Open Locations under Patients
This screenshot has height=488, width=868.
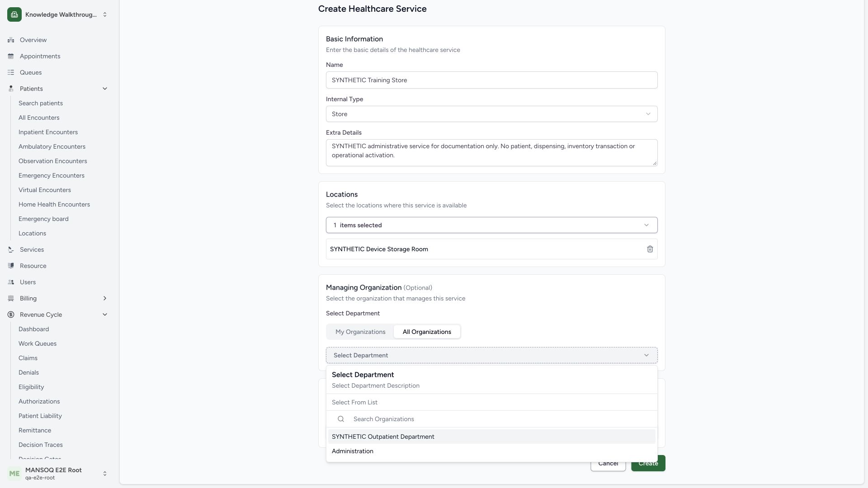click(32, 233)
